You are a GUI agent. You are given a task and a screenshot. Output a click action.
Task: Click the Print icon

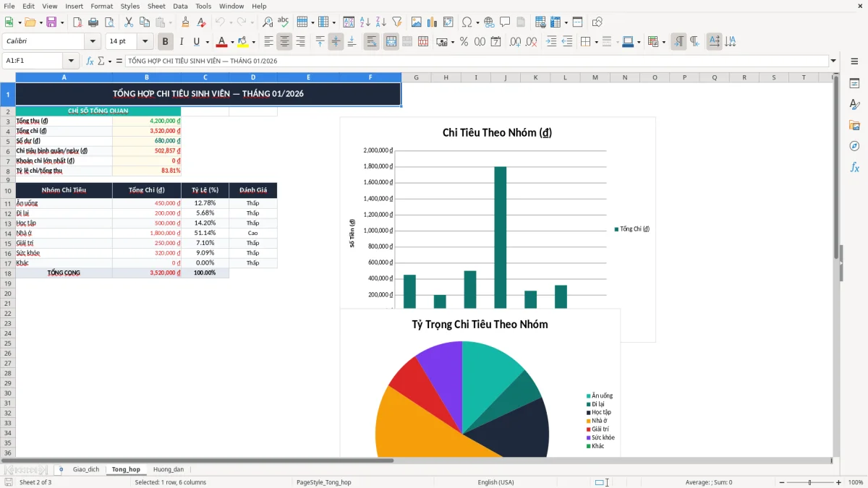(x=93, y=22)
